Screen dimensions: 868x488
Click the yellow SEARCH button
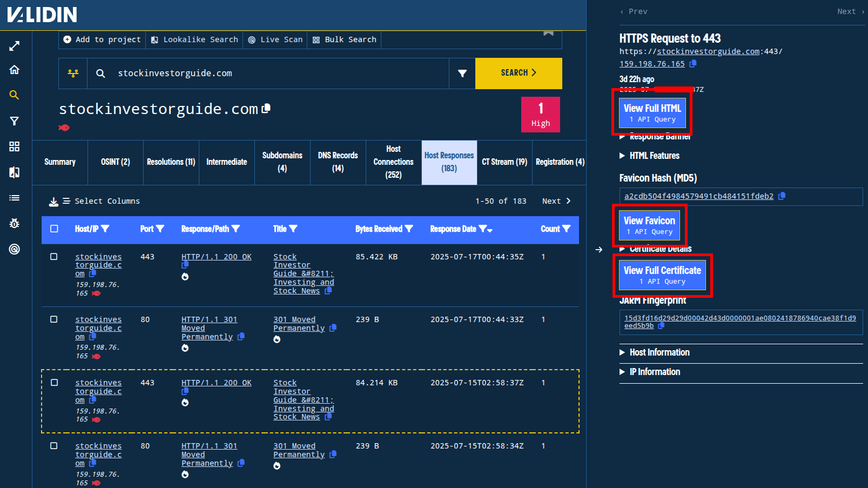click(519, 73)
